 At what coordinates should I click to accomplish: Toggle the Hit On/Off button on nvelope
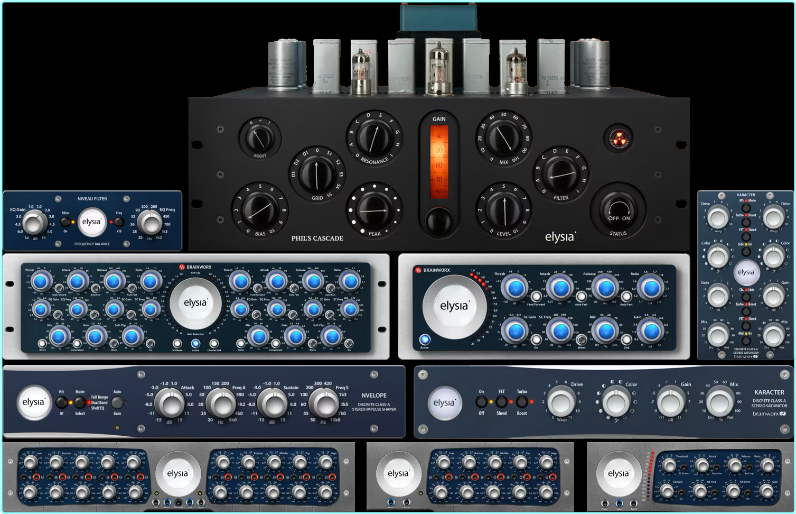click(61, 403)
